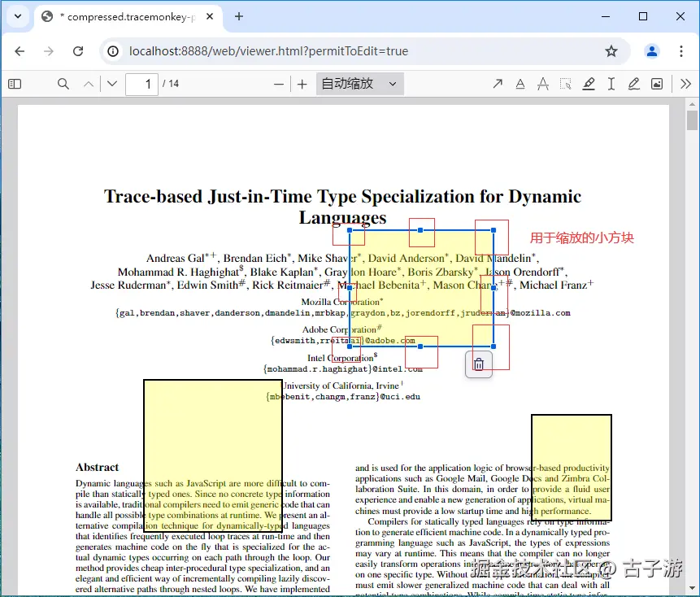This screenshot has height=597, width=700.
Task: Click the '/ 14' total pages label
Action: pos(171,84)
